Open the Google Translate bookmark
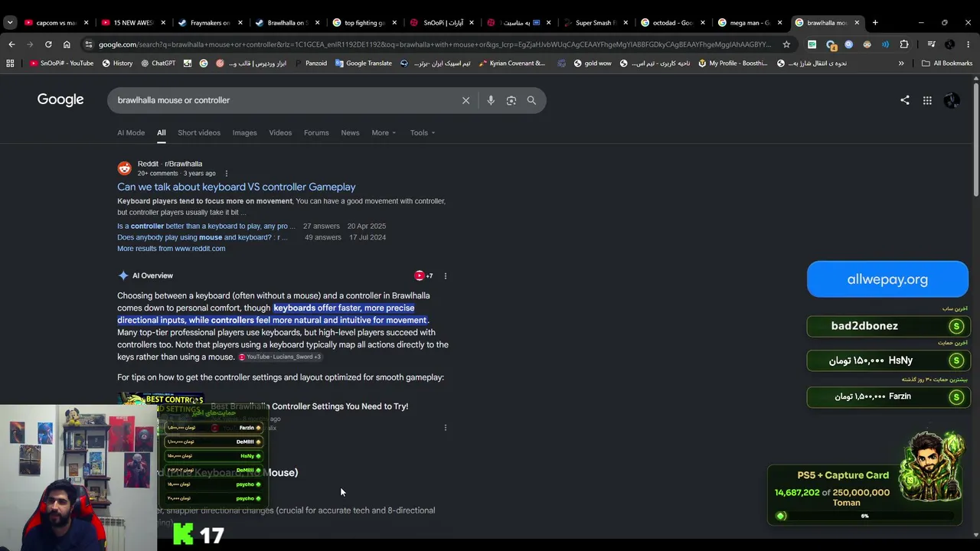Image resolution: width=980 pixels, height=551 pixels. pyautogui.click(x=364, y=64)
